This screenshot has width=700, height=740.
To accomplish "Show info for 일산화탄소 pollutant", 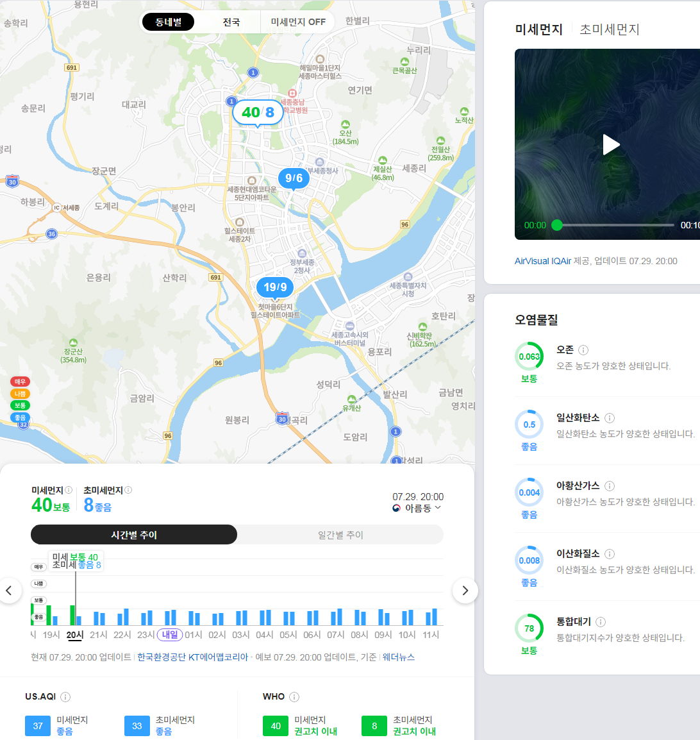I will [610, 417].
